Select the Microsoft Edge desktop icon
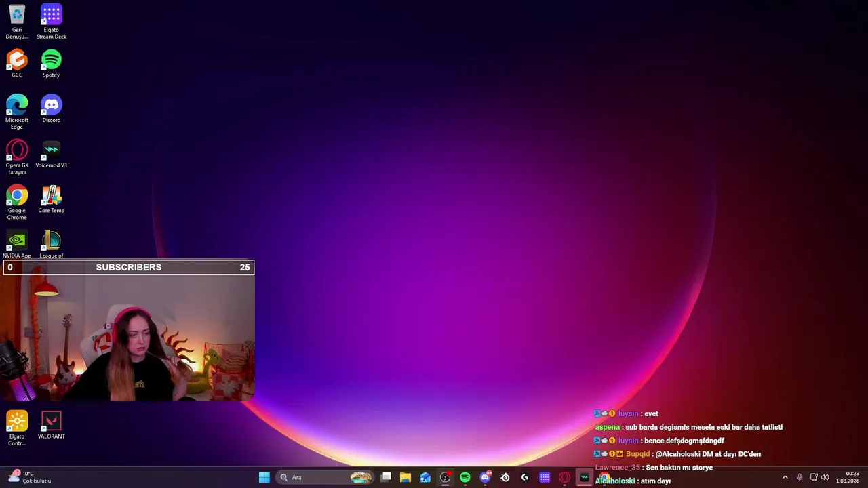 pyautogui.click(x=17, y=112)
